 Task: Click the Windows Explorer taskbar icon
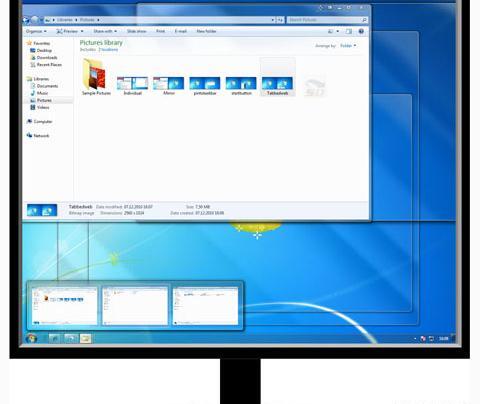(85, 339)
